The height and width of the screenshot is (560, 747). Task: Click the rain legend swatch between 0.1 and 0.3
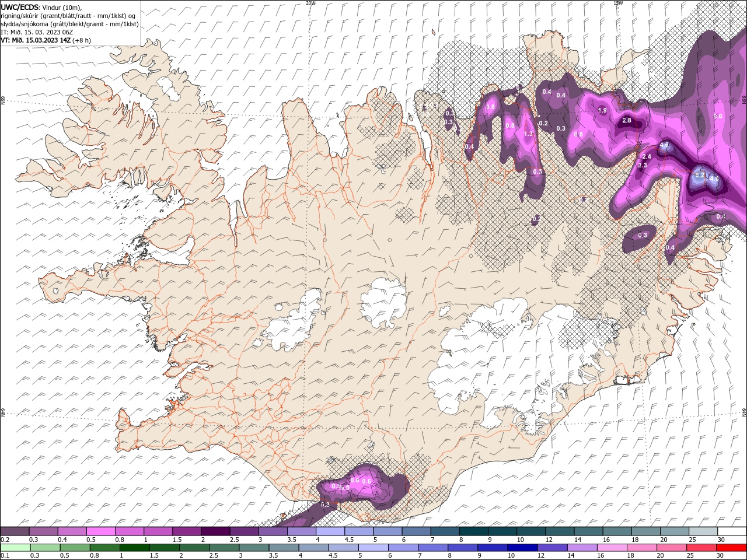[15, 548]
